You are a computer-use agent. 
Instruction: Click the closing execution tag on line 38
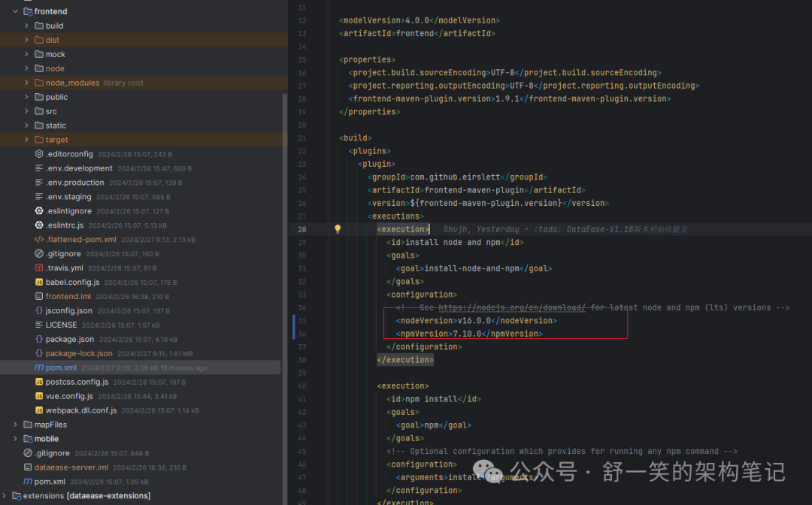(x=405, y=360)
